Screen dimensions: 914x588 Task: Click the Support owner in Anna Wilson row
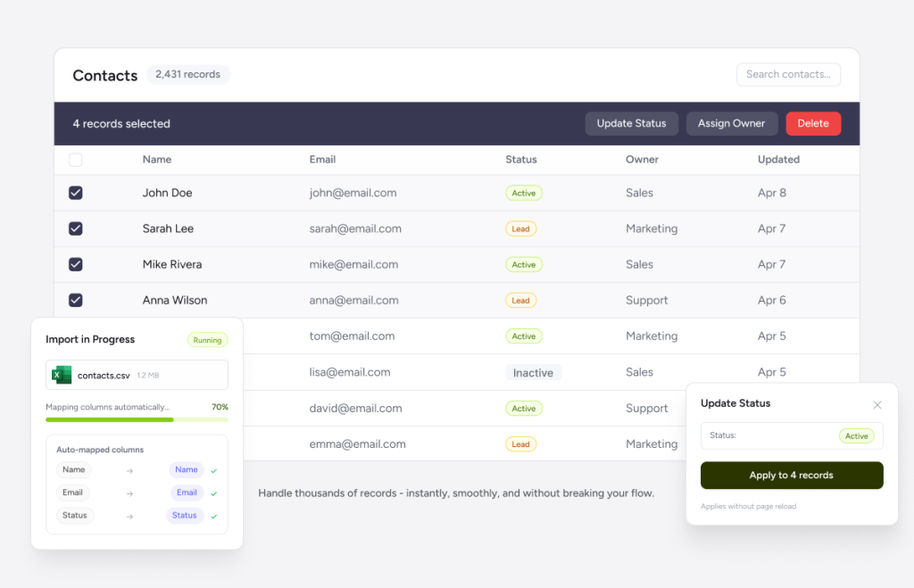click(x=646, y=300)
